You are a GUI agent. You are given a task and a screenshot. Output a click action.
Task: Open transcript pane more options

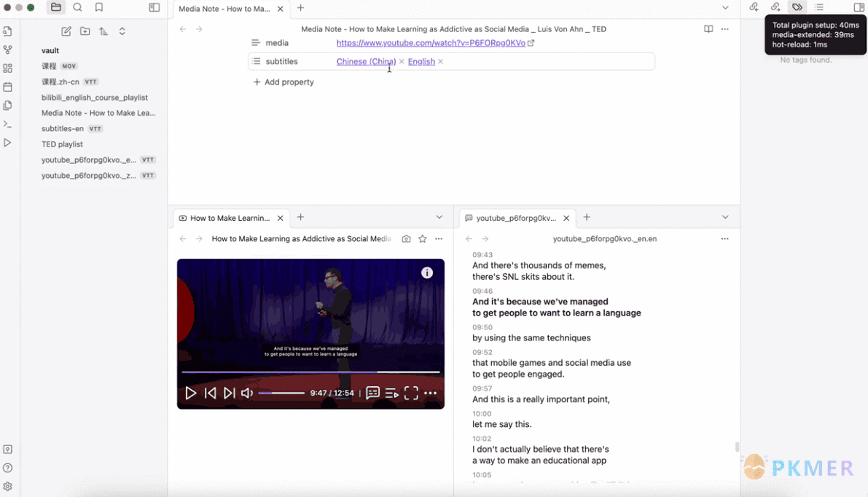[725, 238]
